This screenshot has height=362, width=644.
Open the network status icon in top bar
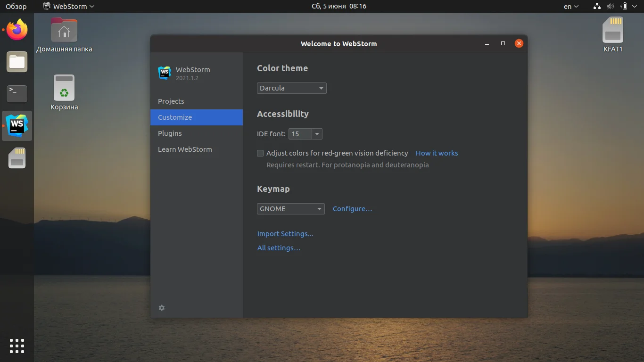[597, 6]
